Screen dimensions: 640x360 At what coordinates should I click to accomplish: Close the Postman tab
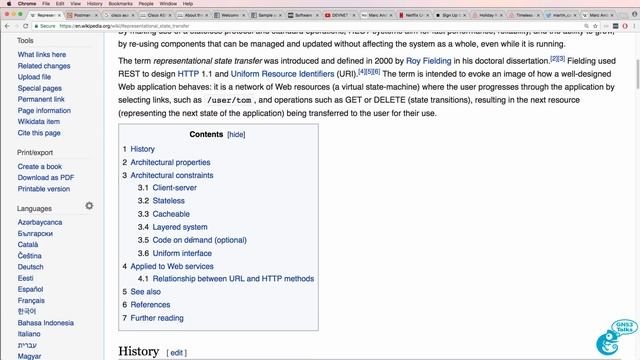click(96, 15)
